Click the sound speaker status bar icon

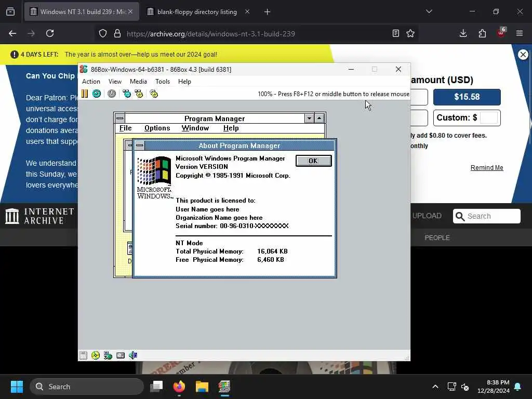pos(132,355)
